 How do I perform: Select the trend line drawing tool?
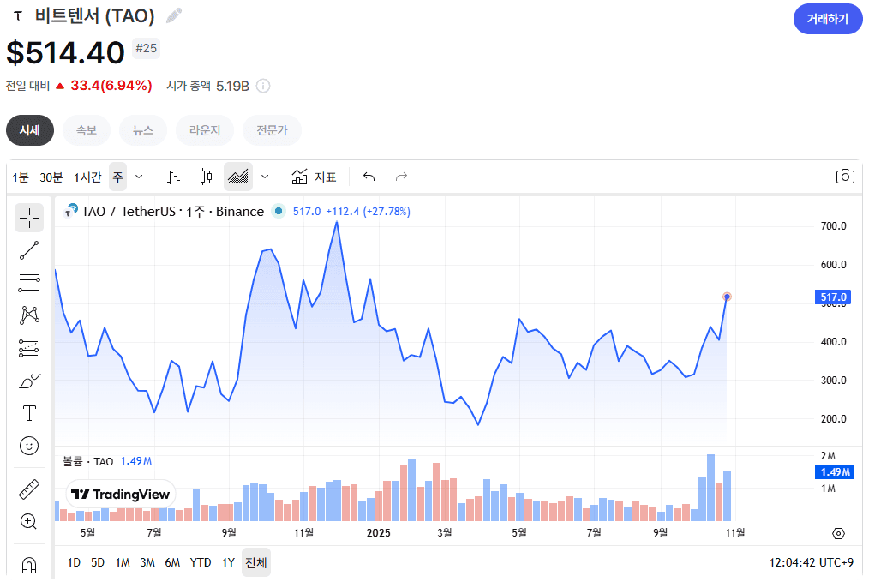click(x=29, y=250)
